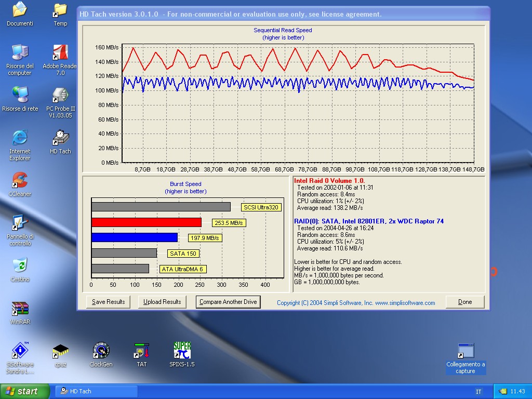The height and width of the screenshot is (399, 532).
Task: Click the Burst Speed chart title
Action: pyautogui.click(x=185, y=184)
